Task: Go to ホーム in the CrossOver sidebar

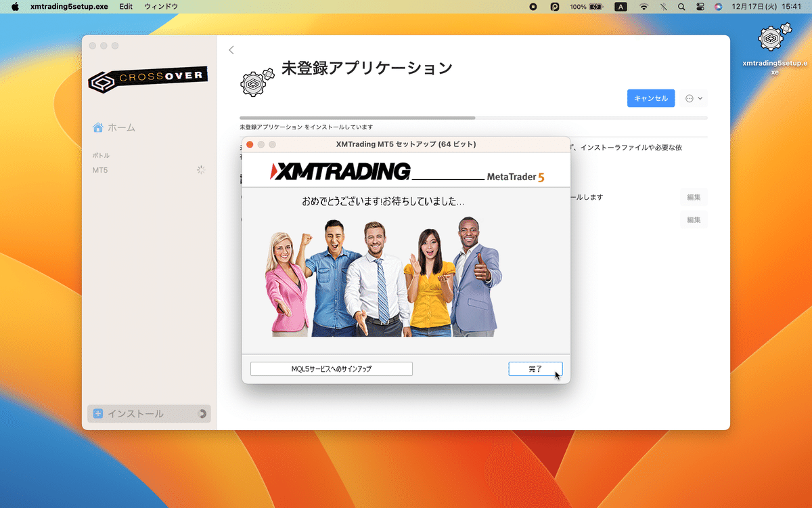Action: click(114, 127)
